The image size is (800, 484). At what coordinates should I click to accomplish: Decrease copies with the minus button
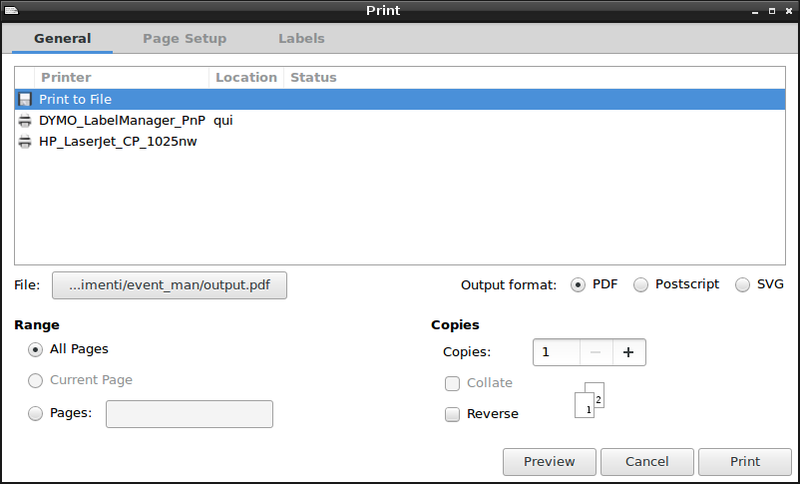coord(595,352)
